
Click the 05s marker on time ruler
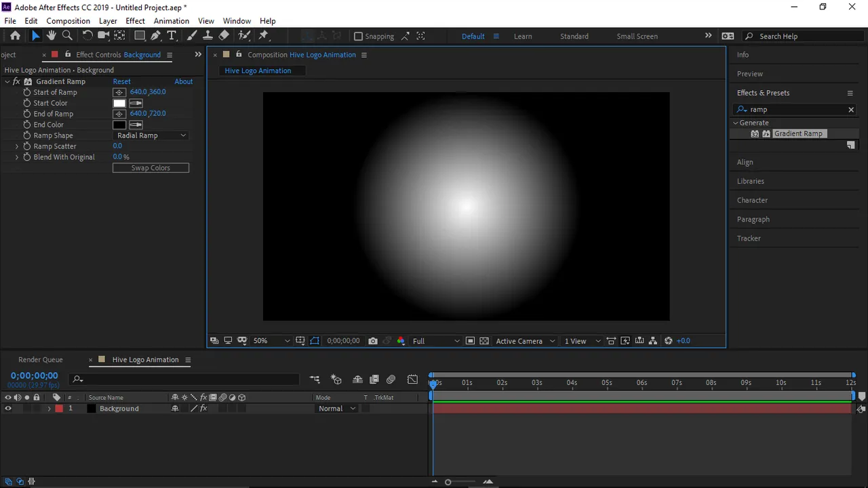pyautogui.click(x=607, y=383)
